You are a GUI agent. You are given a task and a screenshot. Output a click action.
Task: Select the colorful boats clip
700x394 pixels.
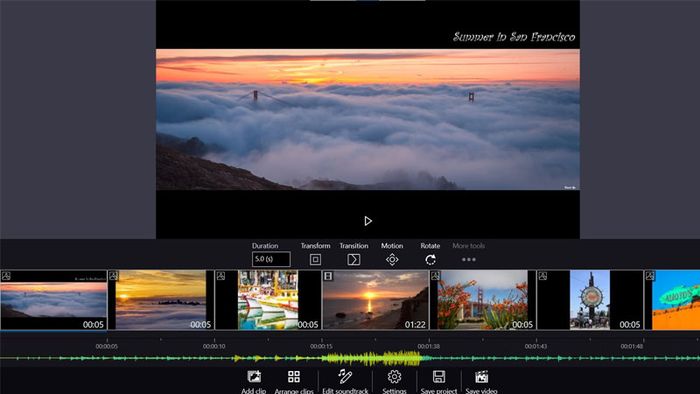tap(268, 300)
